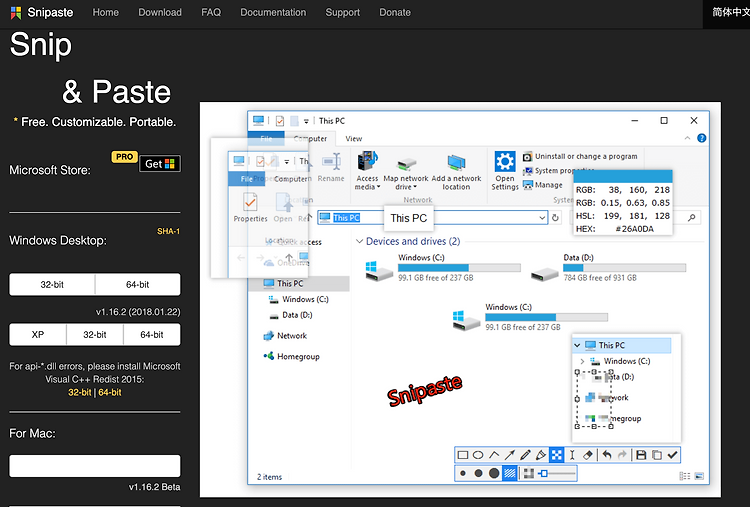Click the blue color picker swatch preview
The width and height of the screenshot is (750, 507).
pos(623,176)
